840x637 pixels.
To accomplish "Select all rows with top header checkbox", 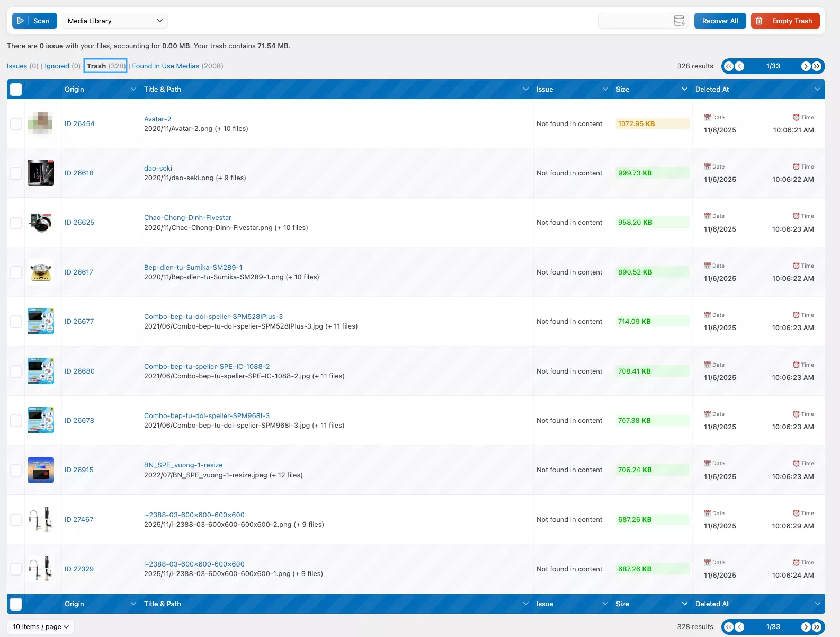I will point(16,90).
